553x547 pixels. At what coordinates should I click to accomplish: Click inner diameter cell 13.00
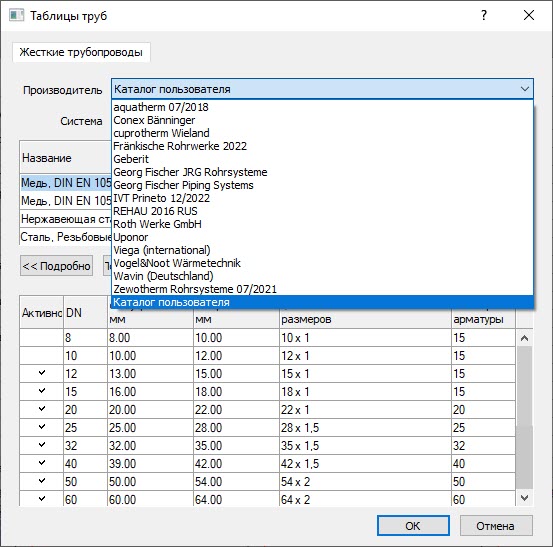coord(150,373)
